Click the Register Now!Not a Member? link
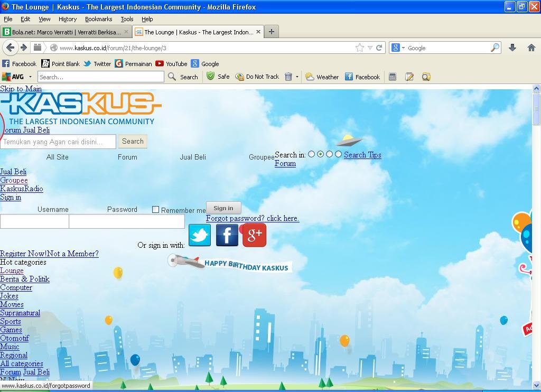This screenshot has height=392, width=541. 49,254
